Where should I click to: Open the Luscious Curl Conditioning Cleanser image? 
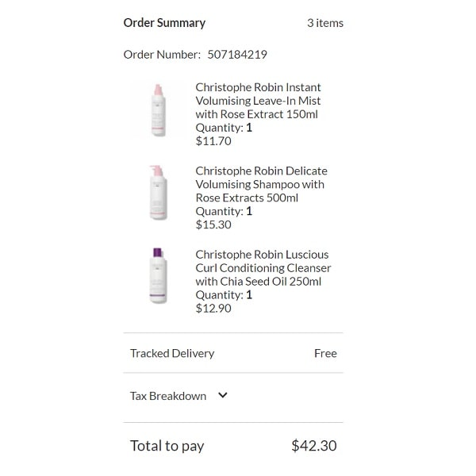(159, 275)
